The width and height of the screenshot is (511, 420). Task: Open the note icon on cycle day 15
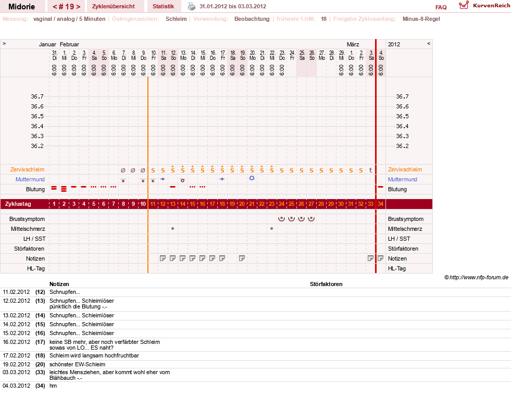192,258
